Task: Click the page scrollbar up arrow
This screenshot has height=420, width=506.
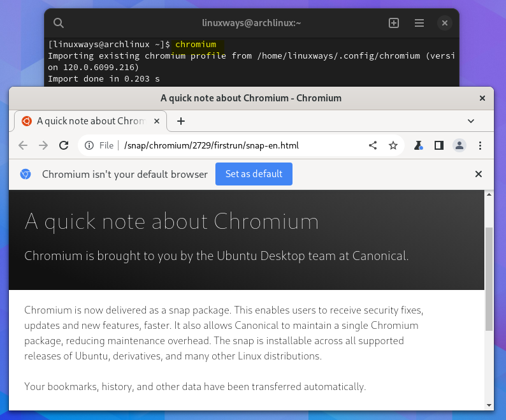Action: point(489,194)
